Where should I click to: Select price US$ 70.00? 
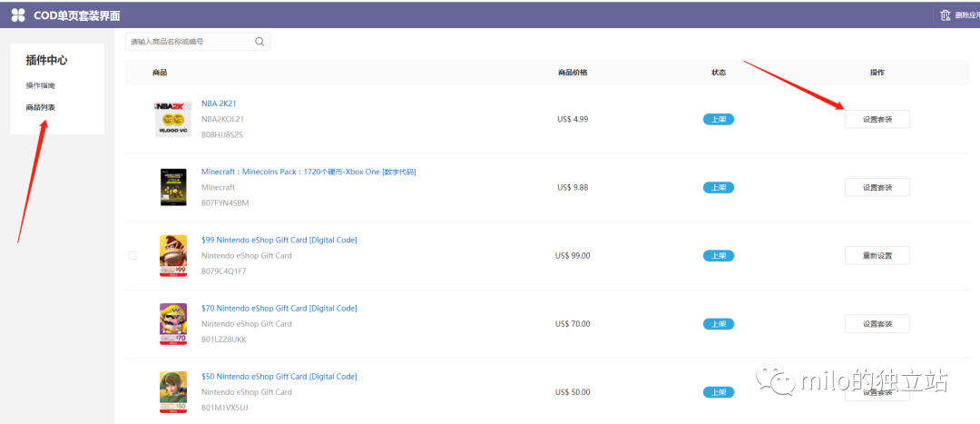(x=573, y=324)
